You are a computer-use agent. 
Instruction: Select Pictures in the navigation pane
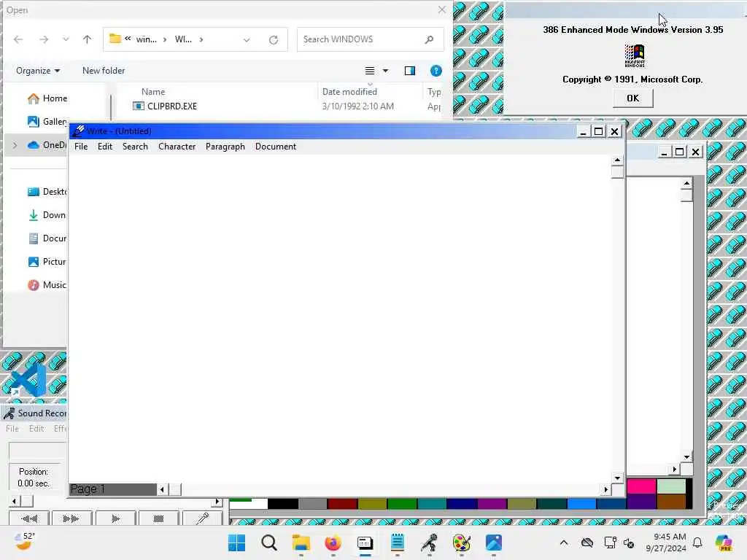pyautogui.click(x=47, y=262)
